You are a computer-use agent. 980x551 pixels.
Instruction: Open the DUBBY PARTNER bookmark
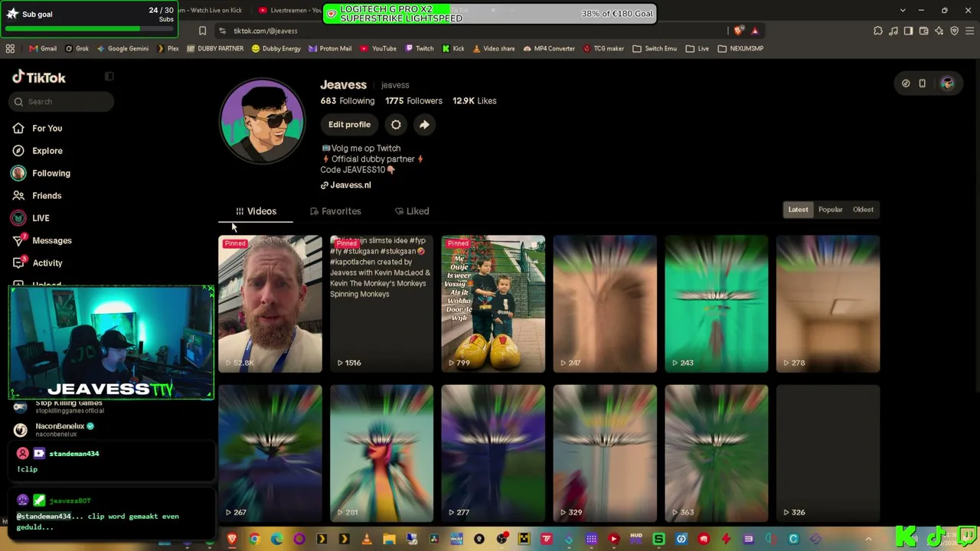(x=214, y=48)
